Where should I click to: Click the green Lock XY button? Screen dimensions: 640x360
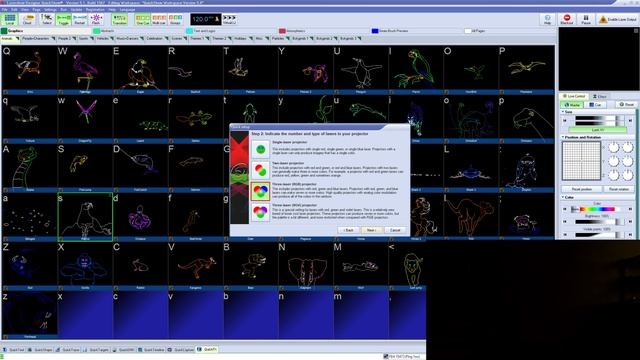[598, 130]
